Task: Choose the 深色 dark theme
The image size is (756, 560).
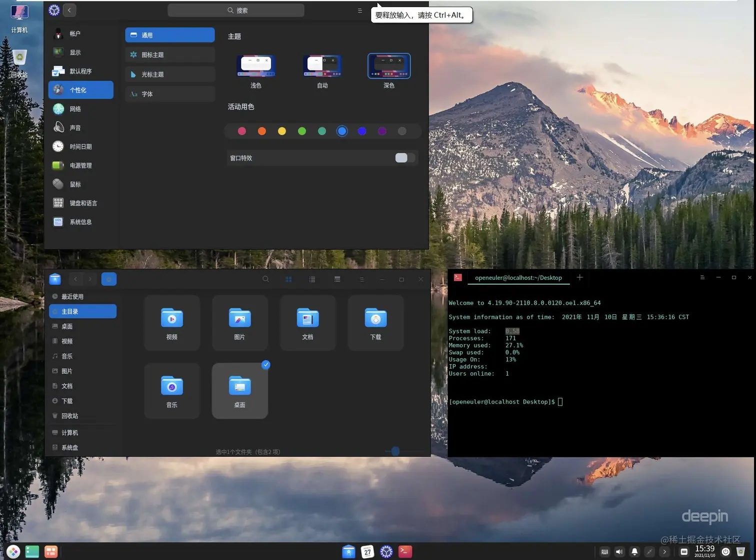Action: tap(389, 66)
